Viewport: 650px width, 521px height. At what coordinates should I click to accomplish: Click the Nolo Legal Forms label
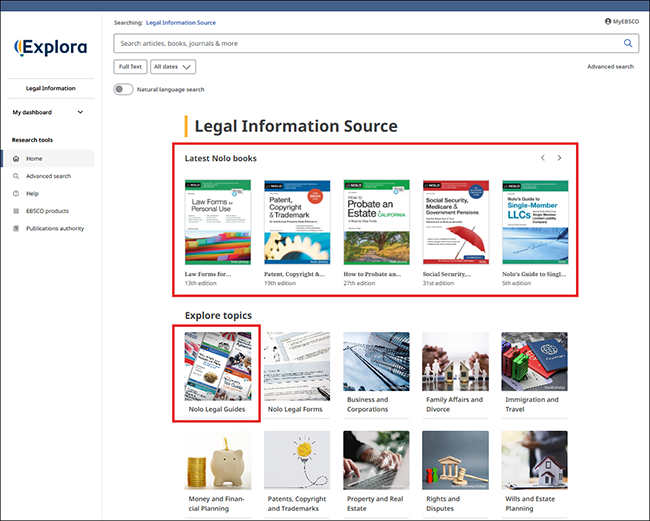295,409
